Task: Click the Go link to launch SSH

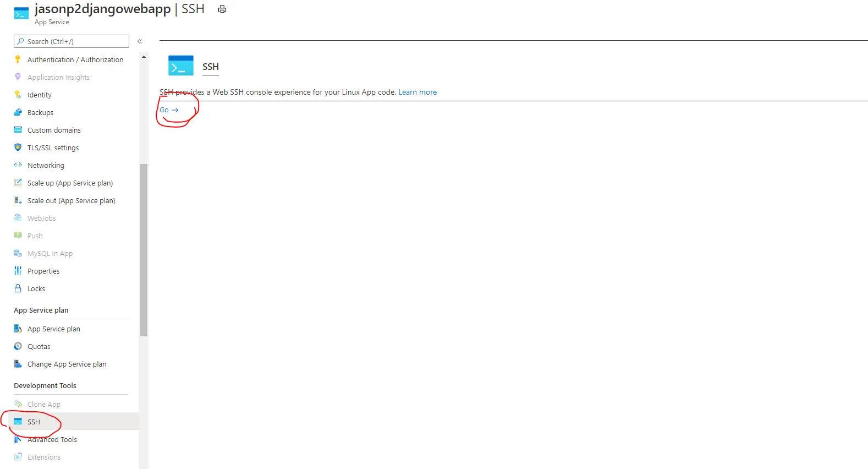Action: point(169,110)
